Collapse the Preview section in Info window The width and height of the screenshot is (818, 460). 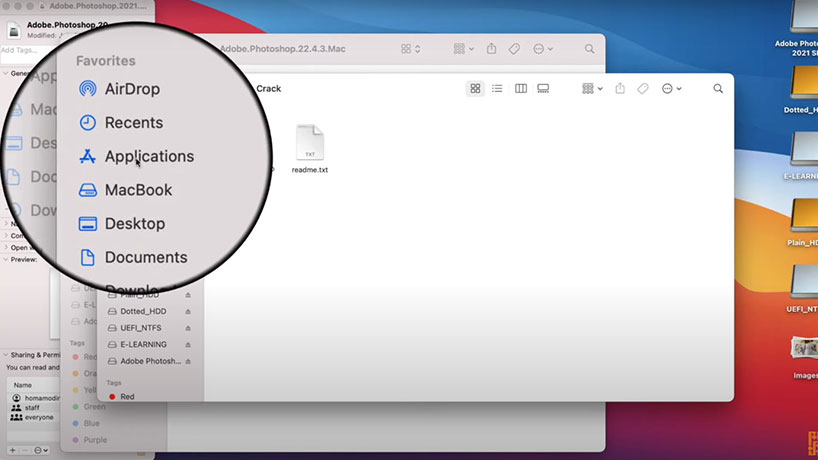pyautogui.click(x=6, y=259)
